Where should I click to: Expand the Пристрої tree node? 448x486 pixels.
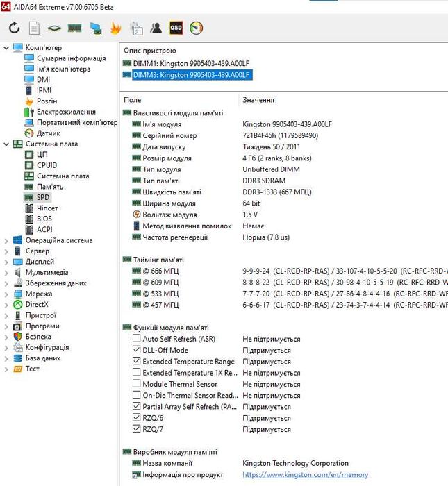6,315
